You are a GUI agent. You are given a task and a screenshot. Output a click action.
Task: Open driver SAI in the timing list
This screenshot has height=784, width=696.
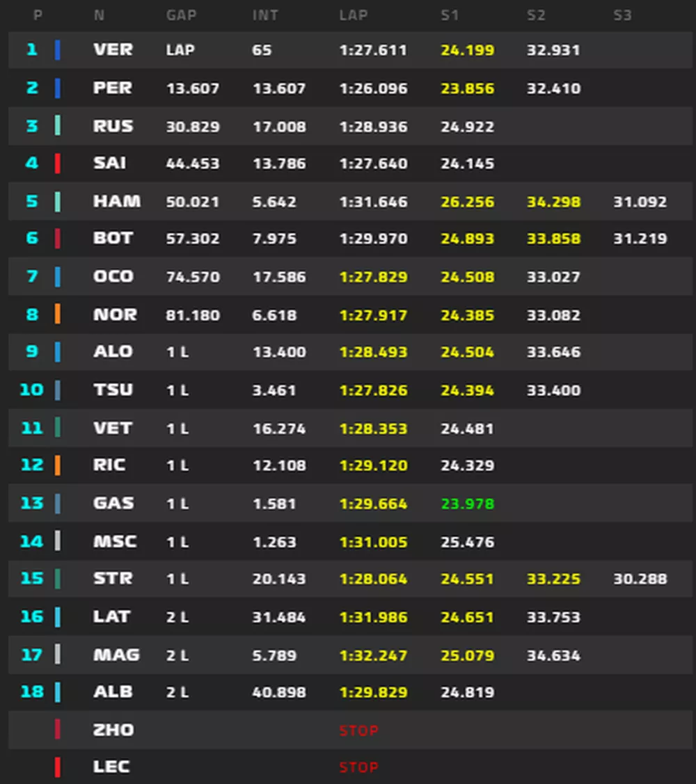click(110, 163)
